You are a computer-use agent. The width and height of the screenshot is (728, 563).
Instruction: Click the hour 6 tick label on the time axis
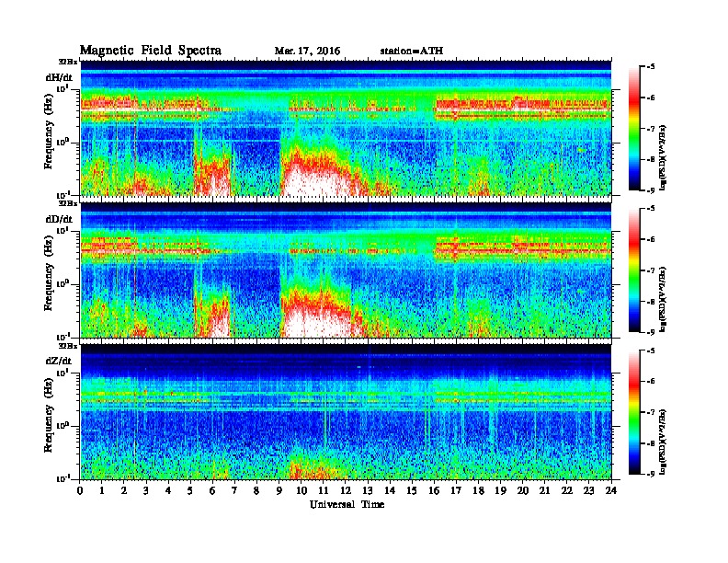tap(212, 491)
